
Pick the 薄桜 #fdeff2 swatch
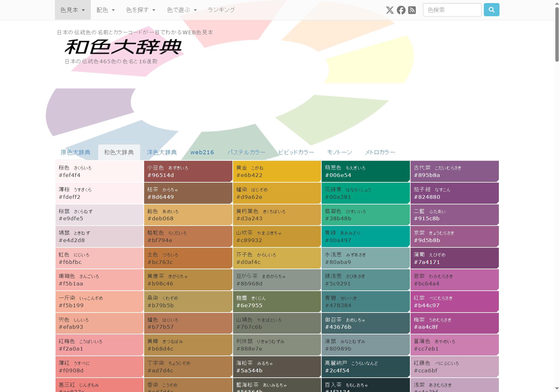click(99, 193)
